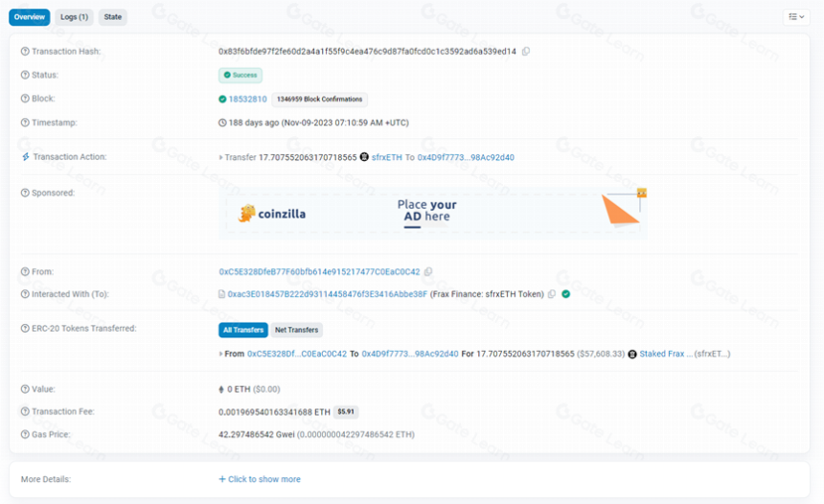The height and width of the screenshot is (504, 824).
Task: Copy the Interacted With contract address
Action: click(x=551, y=294)
